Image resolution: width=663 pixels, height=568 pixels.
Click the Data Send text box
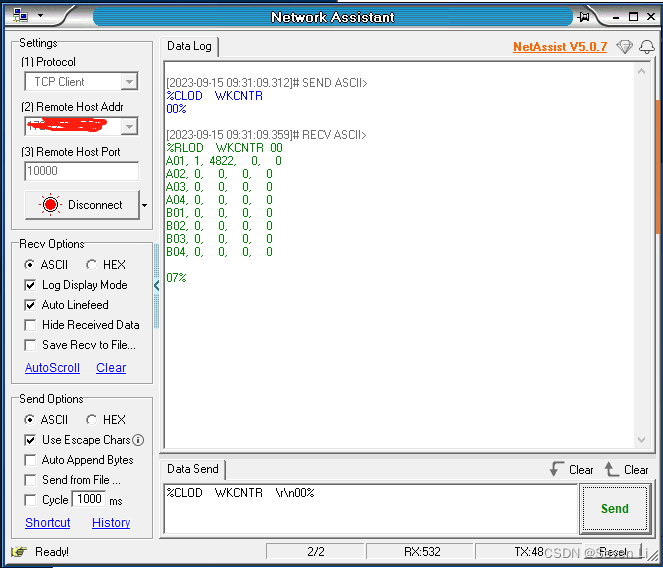tap(370, 509)
